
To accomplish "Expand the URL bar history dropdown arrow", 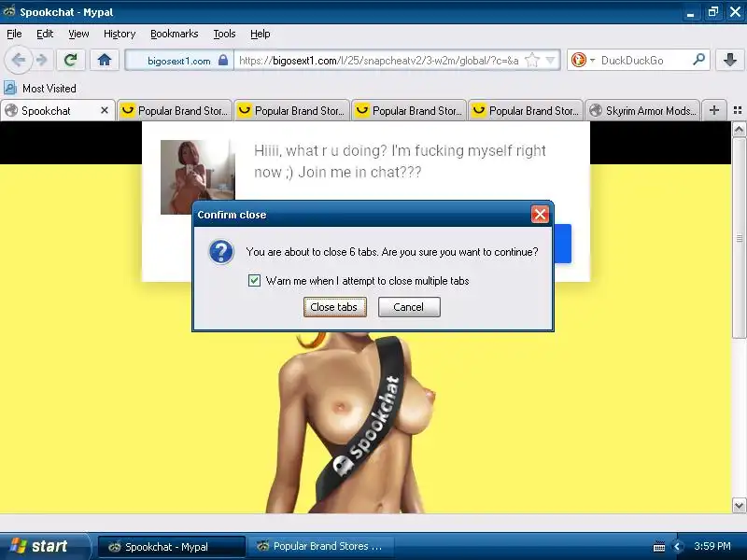I will pos(550,61).
